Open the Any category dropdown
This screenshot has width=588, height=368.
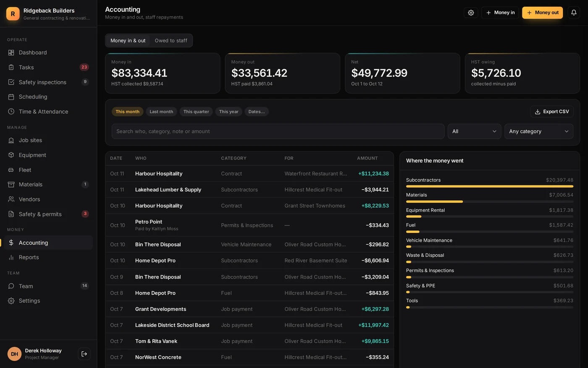[538, 131]
